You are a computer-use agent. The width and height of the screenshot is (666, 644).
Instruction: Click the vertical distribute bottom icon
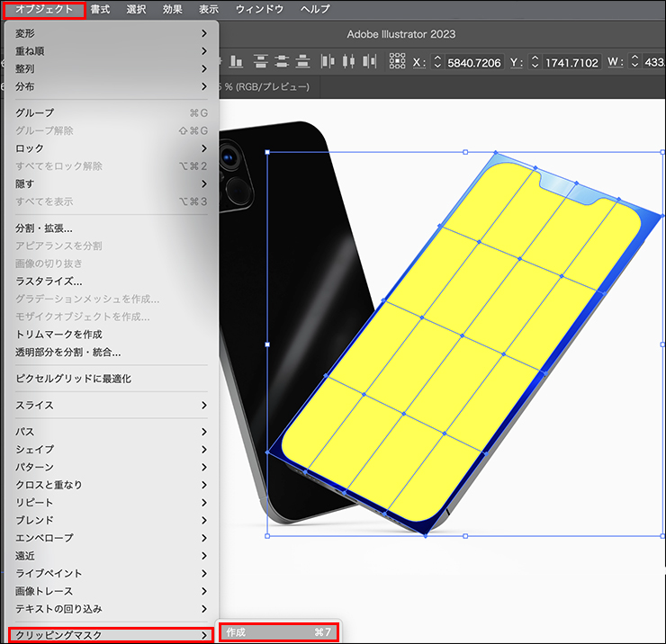pyautogui.click(x=301, y=61)
